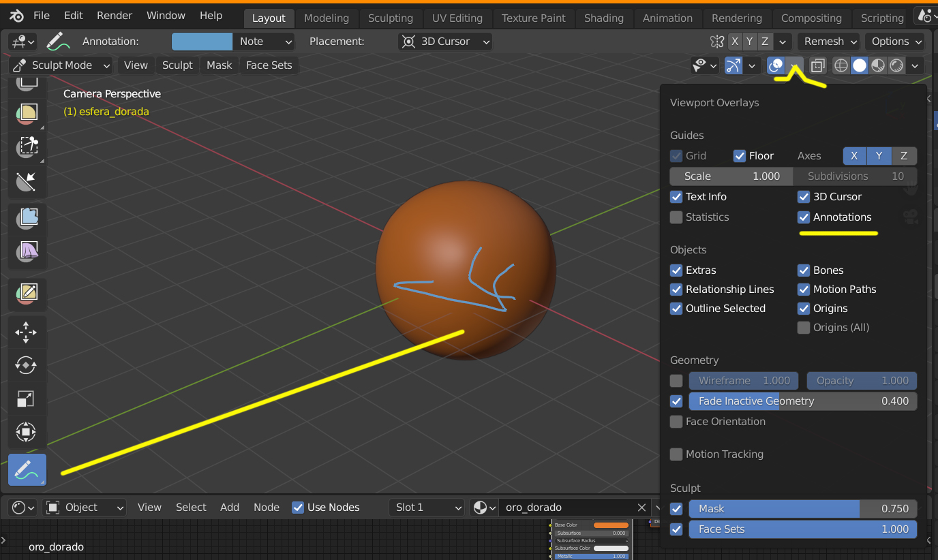
Task: Switch to Wireframe viewport shading
Action: pyautogui.click(x=841, y=65)
